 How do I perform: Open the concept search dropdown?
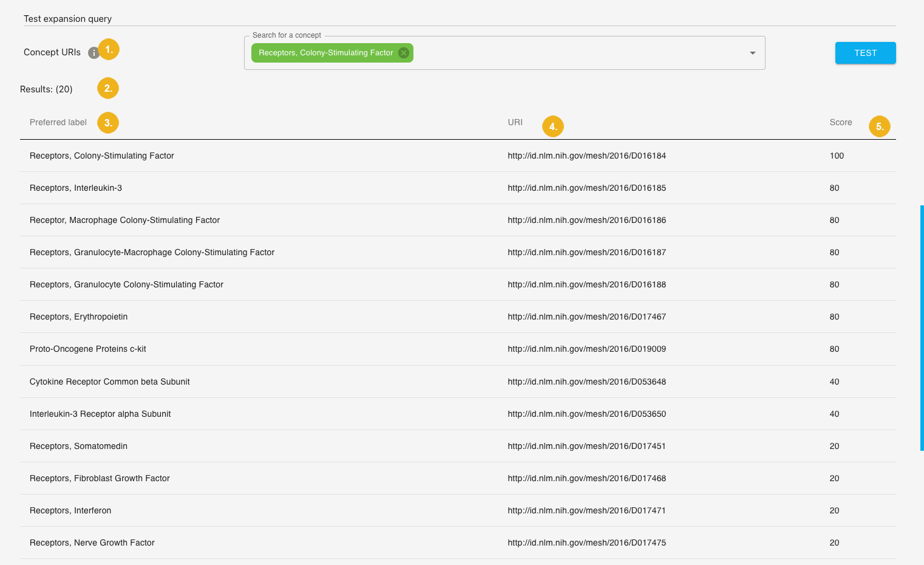pos(752,53)
